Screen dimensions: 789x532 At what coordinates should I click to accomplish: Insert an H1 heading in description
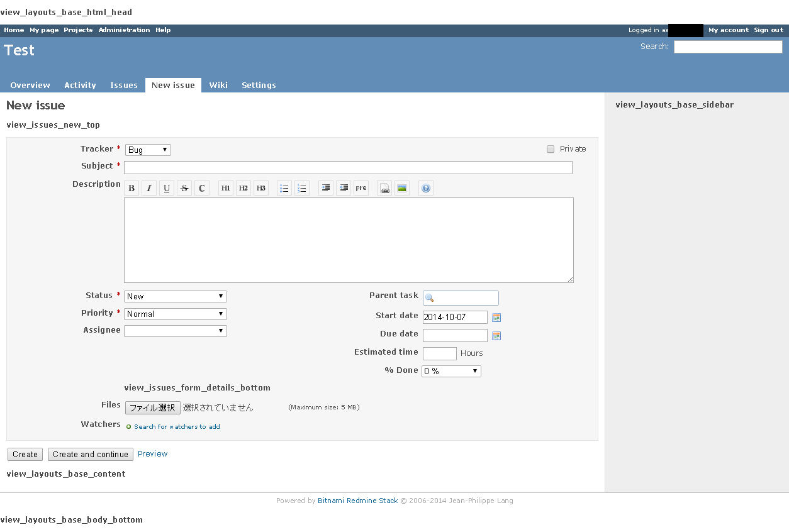click(225, 187)
